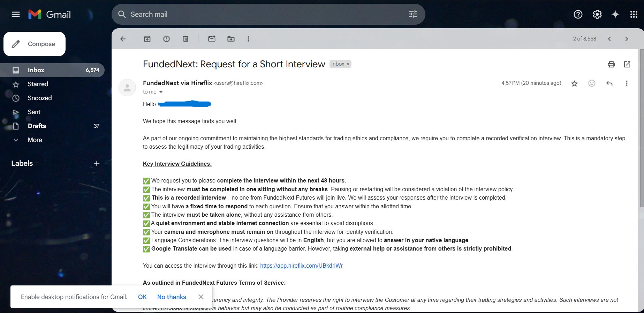Go to newer email arrow
Screen dimensions: 644x313
tap(609, 39)
